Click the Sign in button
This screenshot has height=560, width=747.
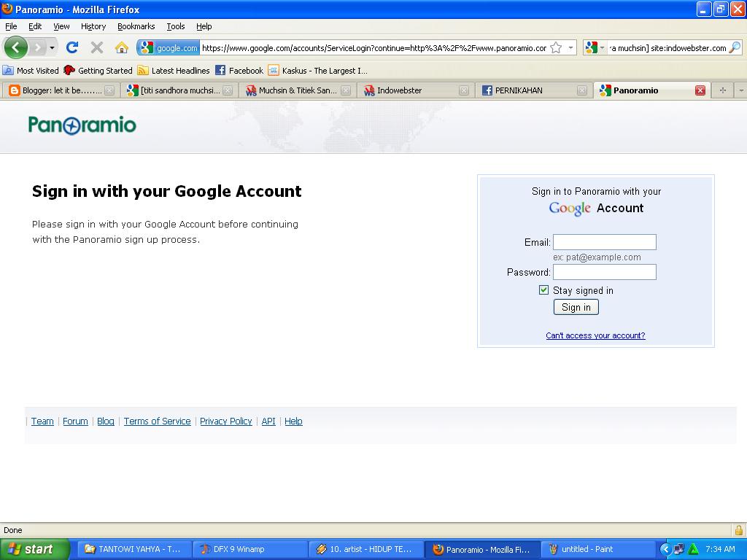(576, 307)
